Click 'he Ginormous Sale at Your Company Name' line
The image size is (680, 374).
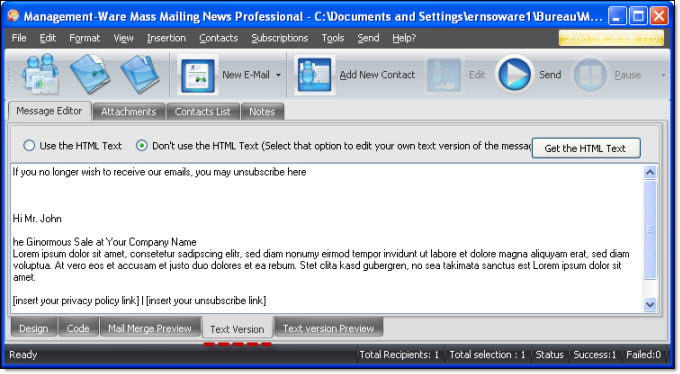click(105, 242)
